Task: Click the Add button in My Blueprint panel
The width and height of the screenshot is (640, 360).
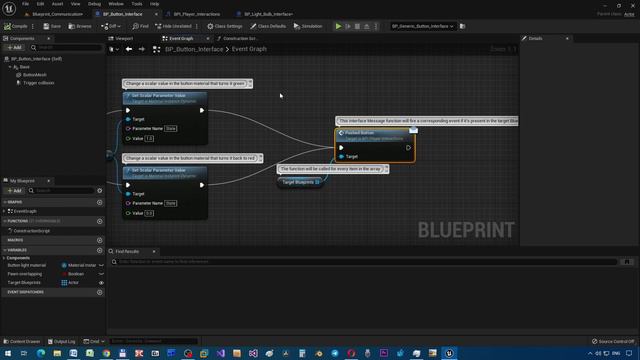Action: pyautogui.click(x=14, y=191)
